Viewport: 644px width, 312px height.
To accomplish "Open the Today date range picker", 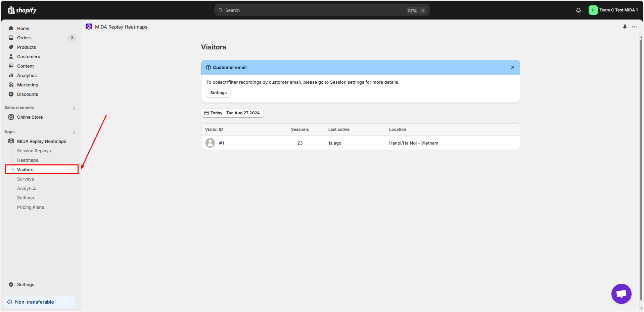I will click(x=232, y=113).
